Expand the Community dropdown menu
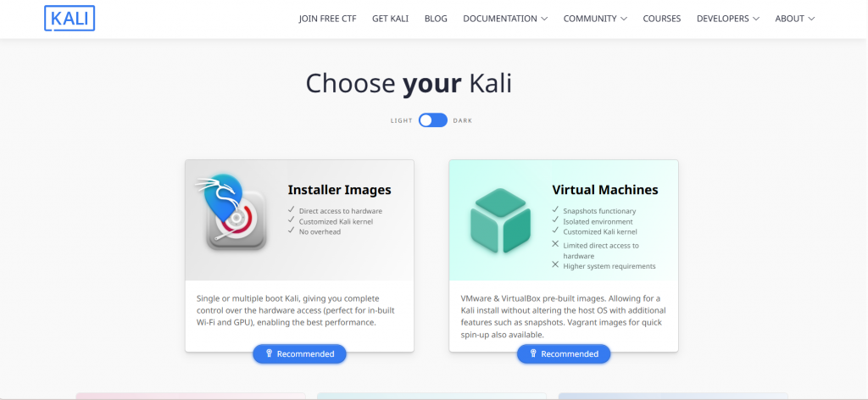Image resolution: width=868 pixels, height=400 pixels. click(595, 19)
